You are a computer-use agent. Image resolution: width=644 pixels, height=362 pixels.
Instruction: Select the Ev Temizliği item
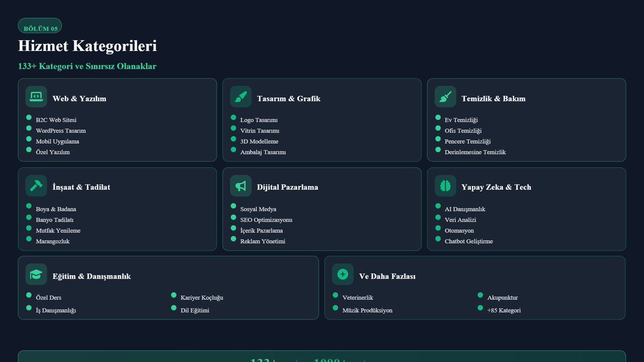(x=461, y=120)
